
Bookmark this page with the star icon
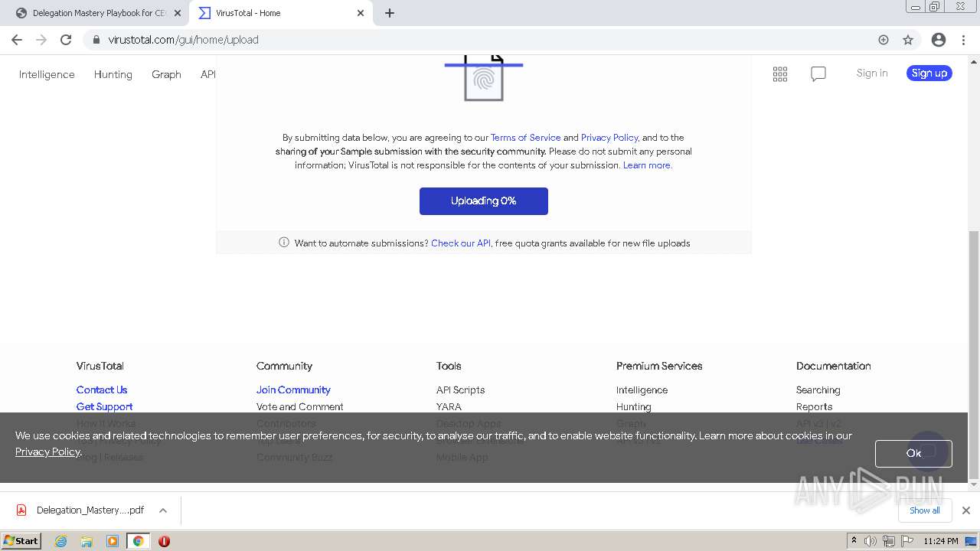[908, 40]
